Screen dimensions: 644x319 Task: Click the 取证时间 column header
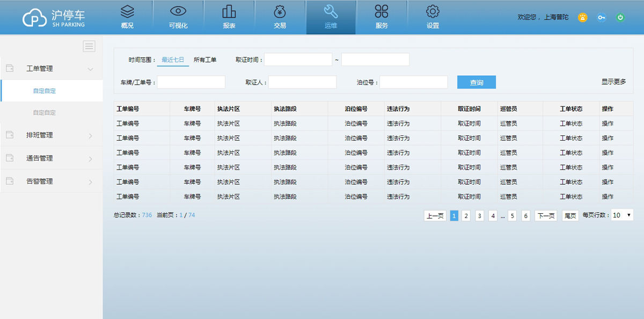469,109
